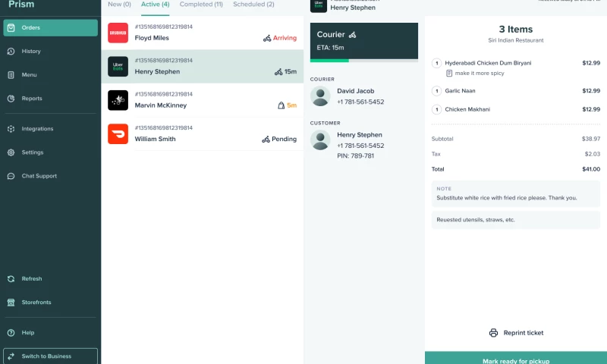607x364 pixels.
Task: Click Switch to Business button
Action: [50, 356]
